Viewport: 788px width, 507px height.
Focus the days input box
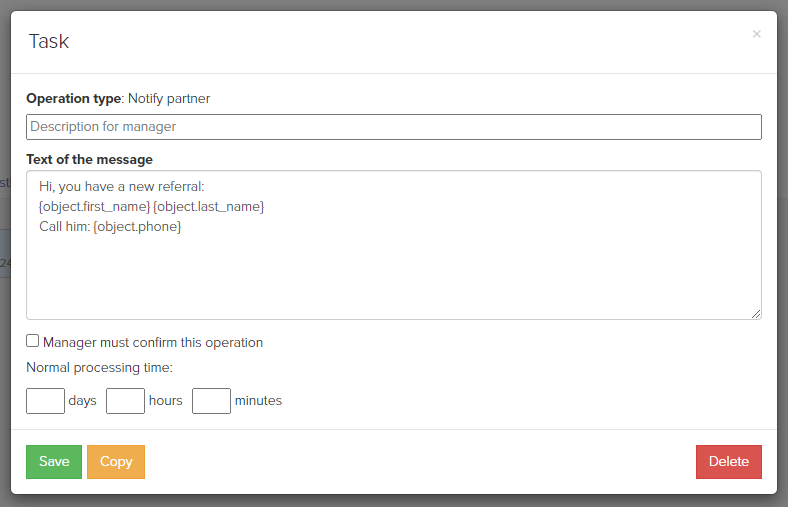pos(45,400)
